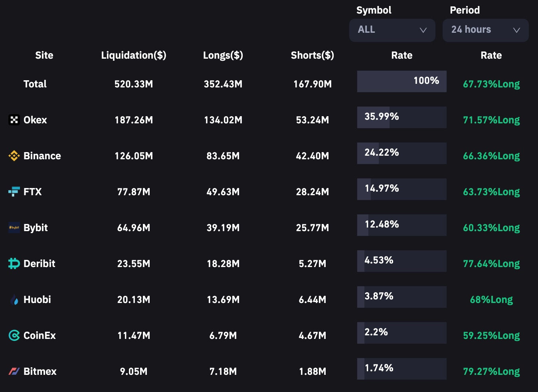Click total longs value 352.43M
The width and height of the screenshot is (538, 392).
click(223, 84)
